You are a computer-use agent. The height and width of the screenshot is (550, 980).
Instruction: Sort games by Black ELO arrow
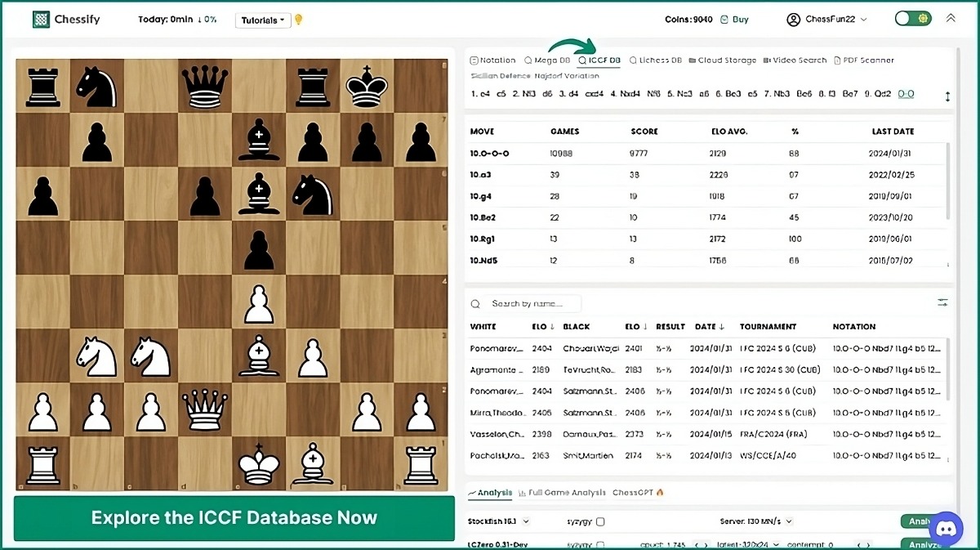645,327
